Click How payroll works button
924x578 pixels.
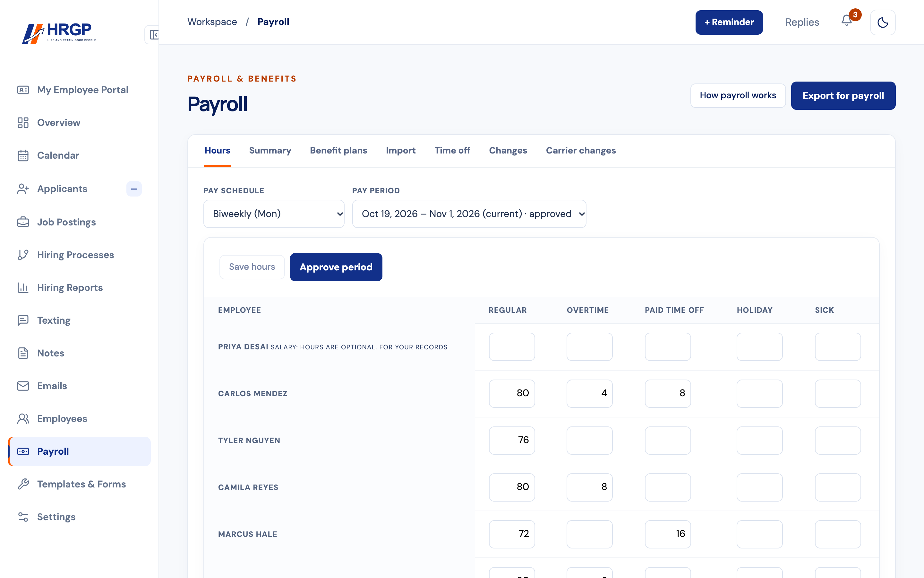738,96
